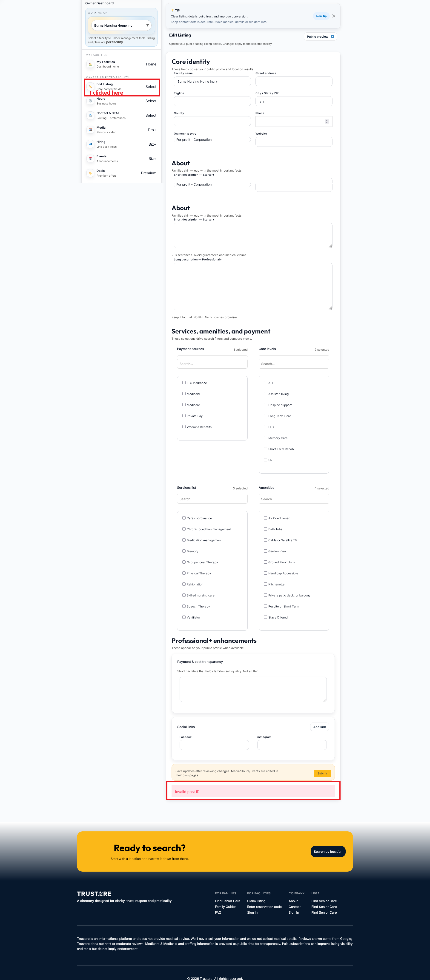Image resolution: width=430 pixels, height=980 pixels.
Task: Click the megaphone icon for Hiring
Action: pyautogui.click(x=90, y=144)
